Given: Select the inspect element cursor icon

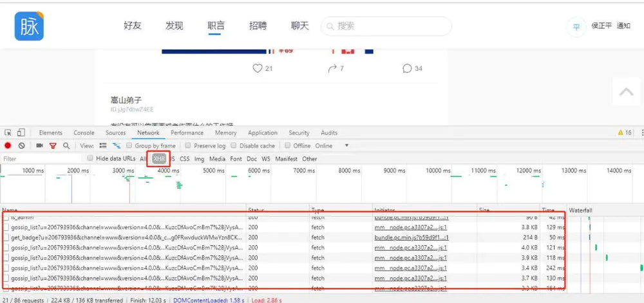Looking at the screenshot, I should pos(8,133).
